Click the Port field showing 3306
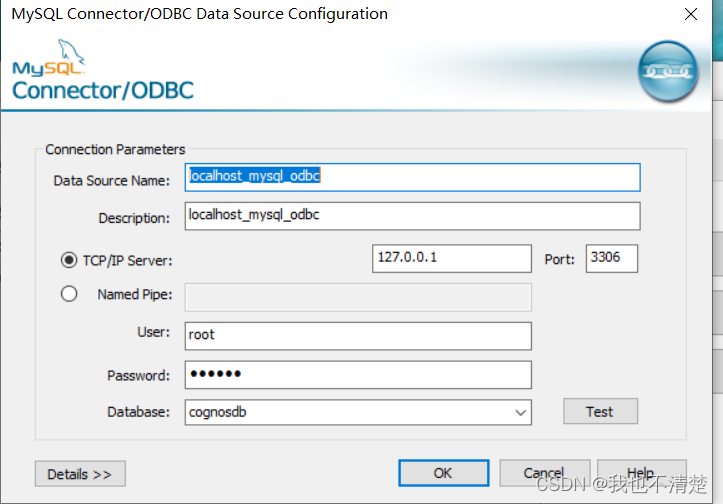This screenshot has height=504, width=723. click(612, 258)
